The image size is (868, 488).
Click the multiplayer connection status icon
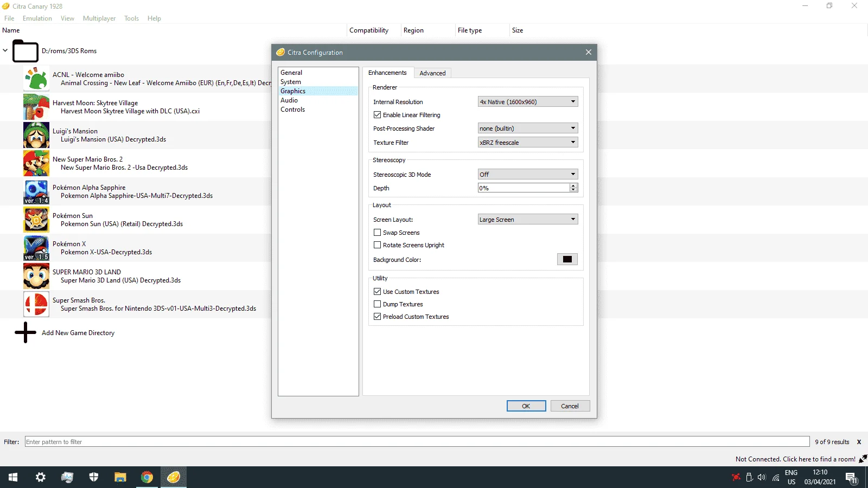coord(863,459)
